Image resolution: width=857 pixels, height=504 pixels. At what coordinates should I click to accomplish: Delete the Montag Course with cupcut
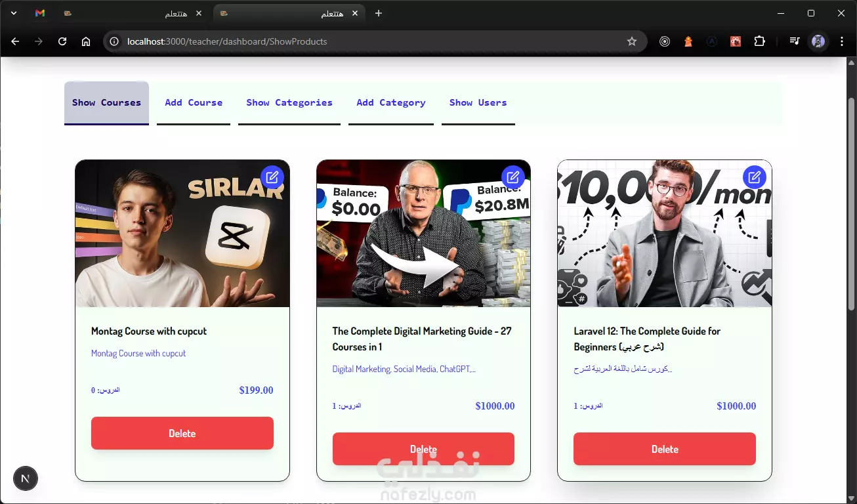click(x=182, y=433)
